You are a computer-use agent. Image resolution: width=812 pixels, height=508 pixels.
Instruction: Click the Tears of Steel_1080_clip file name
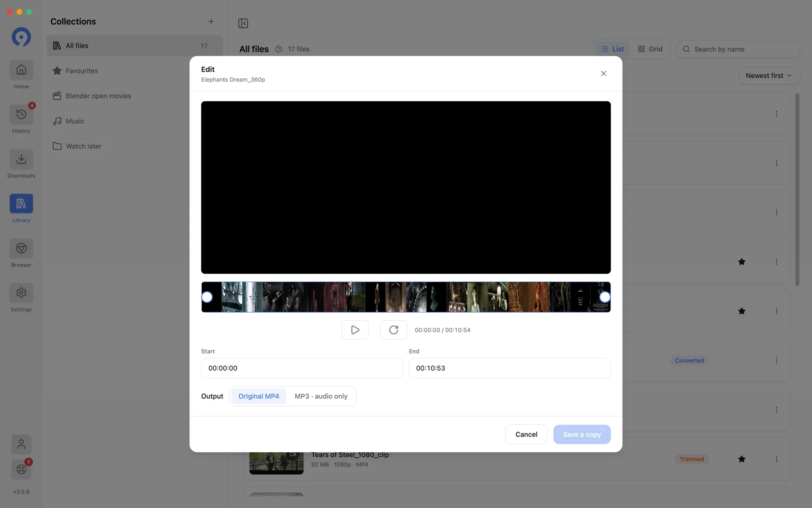[350, 455]
